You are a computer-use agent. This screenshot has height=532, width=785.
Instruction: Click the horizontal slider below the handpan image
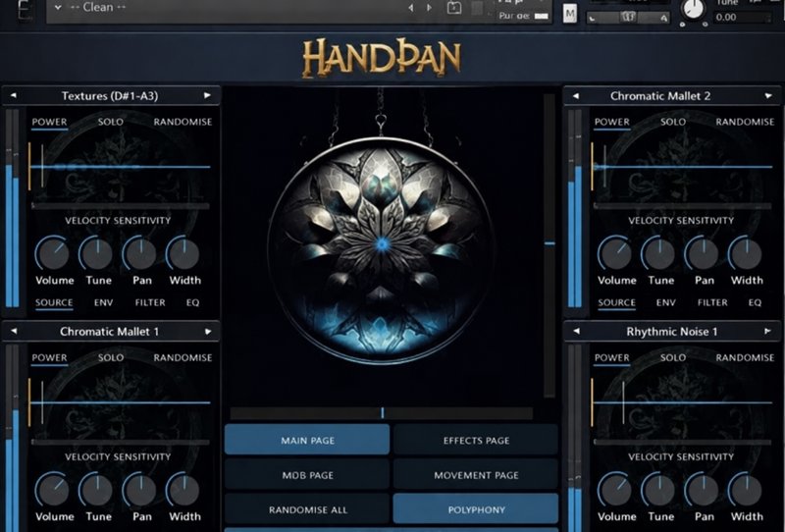[x=382, y=413]
